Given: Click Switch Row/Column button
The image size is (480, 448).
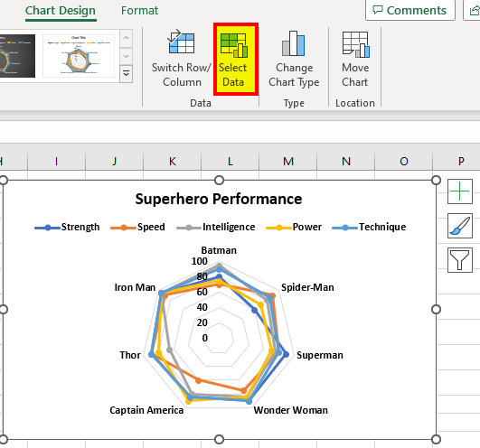Looking at the screenshot, I should [x=182, y=59].
